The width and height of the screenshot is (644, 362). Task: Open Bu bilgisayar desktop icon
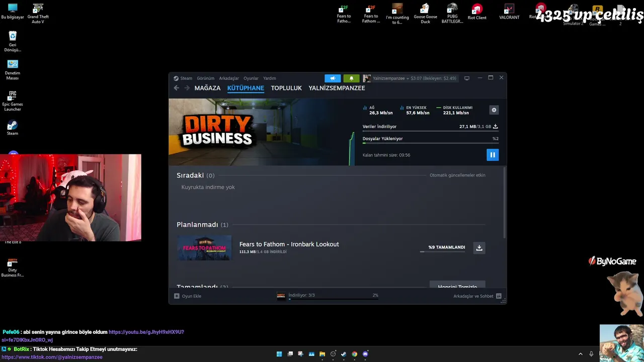(x=13, y=12)
